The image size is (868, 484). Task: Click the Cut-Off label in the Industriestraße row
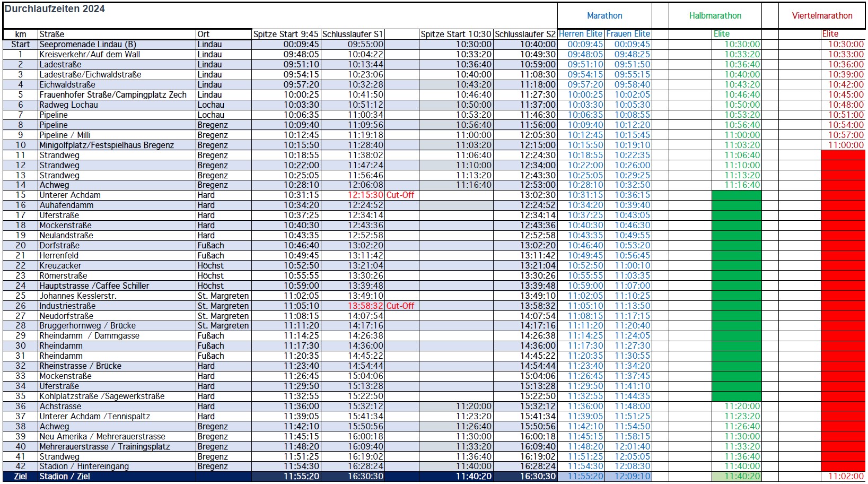pos(400,306)
